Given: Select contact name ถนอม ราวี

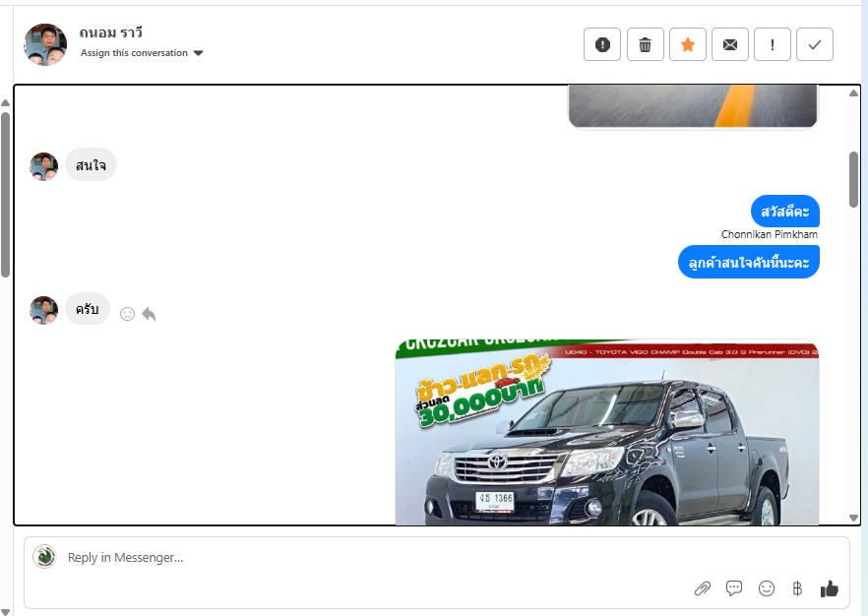Looking at the screenshot, I should click(x=110, y=32).
